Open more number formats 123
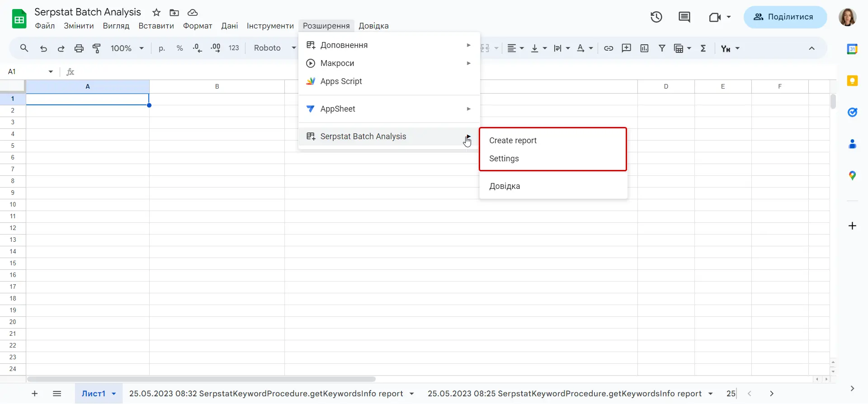 point(234,48)
